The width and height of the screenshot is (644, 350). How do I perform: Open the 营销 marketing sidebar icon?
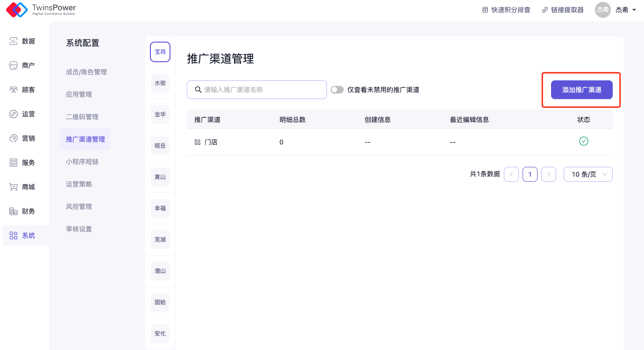pos(14,138)
